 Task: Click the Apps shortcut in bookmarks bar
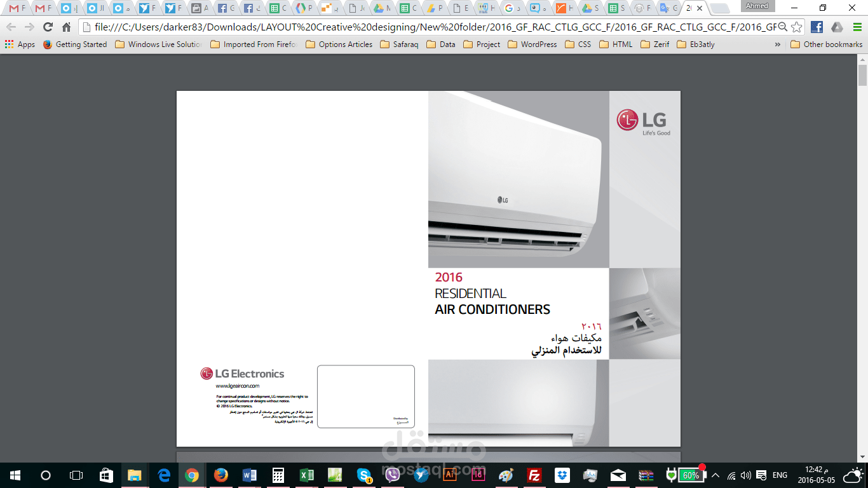(x=20, y=44)
